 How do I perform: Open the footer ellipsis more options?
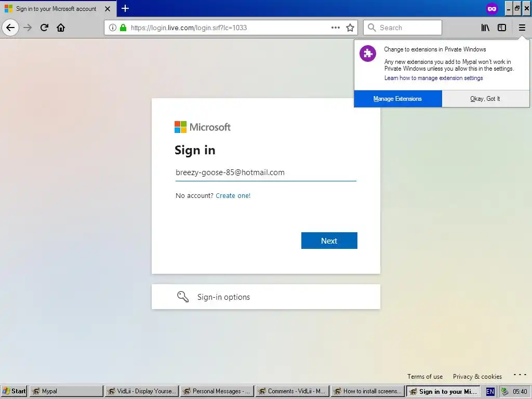tap(520, 375)
